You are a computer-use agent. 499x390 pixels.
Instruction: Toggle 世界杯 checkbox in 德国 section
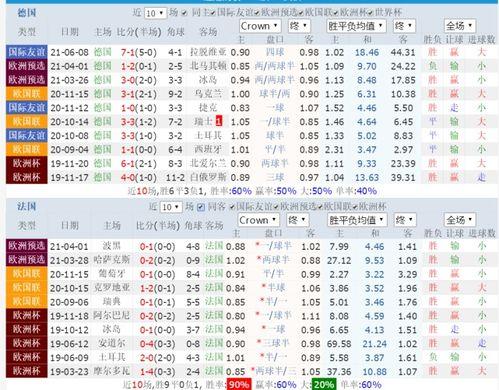pyautogui.click(x=371, y=13)
